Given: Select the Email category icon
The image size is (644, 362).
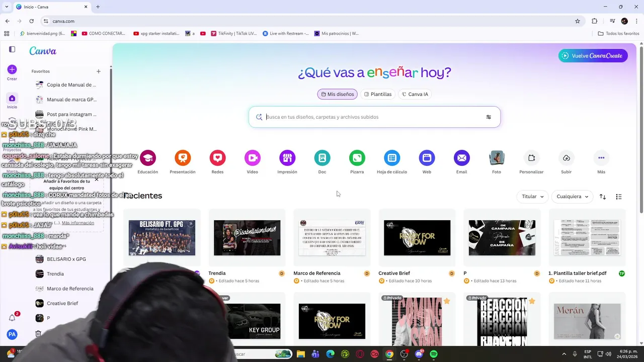Looking at the screenshot, I should [461, 158].
